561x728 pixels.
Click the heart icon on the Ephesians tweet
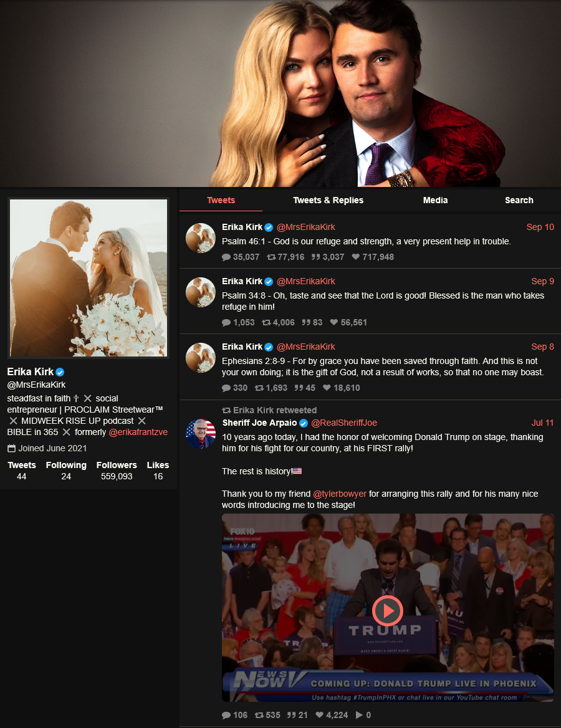(327, 388)
